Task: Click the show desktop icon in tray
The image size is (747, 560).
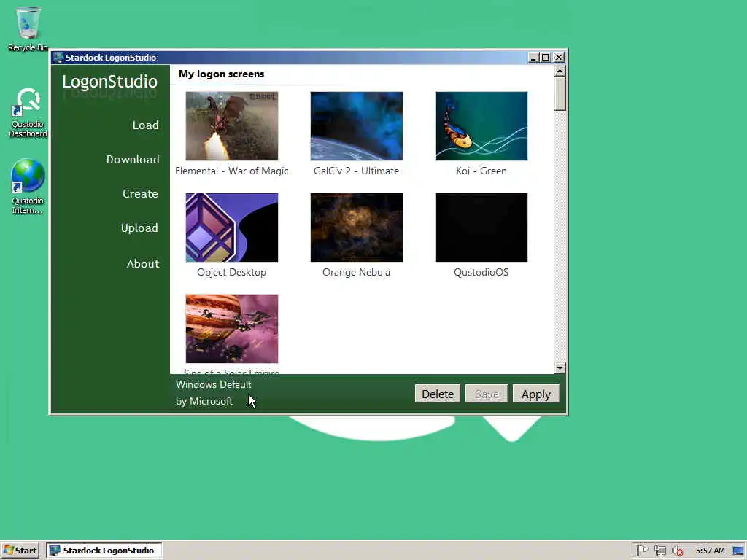Action: click(x=739, y=551)
